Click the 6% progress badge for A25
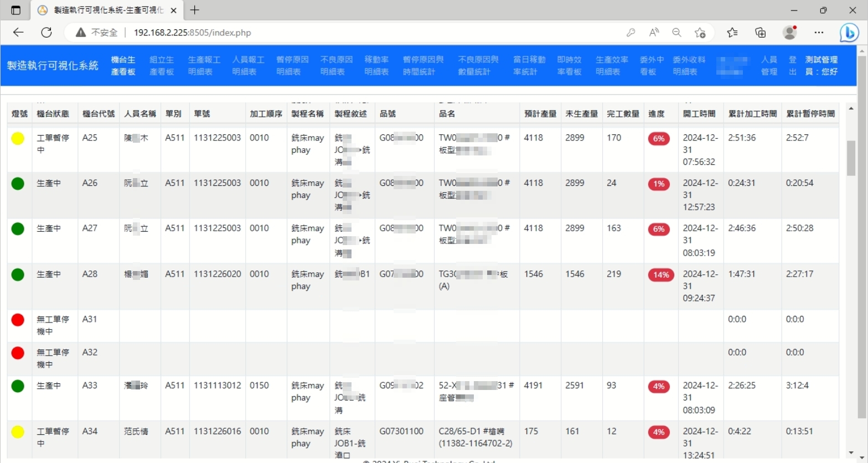This screenshot has height=463, width=868. pos(659,139)
